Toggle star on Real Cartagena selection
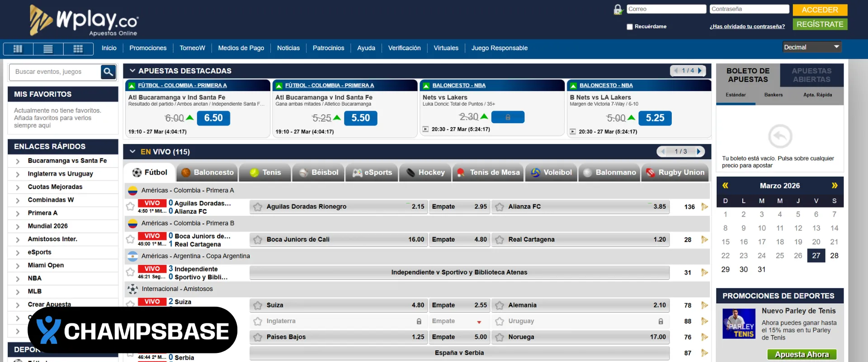This screenshot has height=362, width=868. 500,240
